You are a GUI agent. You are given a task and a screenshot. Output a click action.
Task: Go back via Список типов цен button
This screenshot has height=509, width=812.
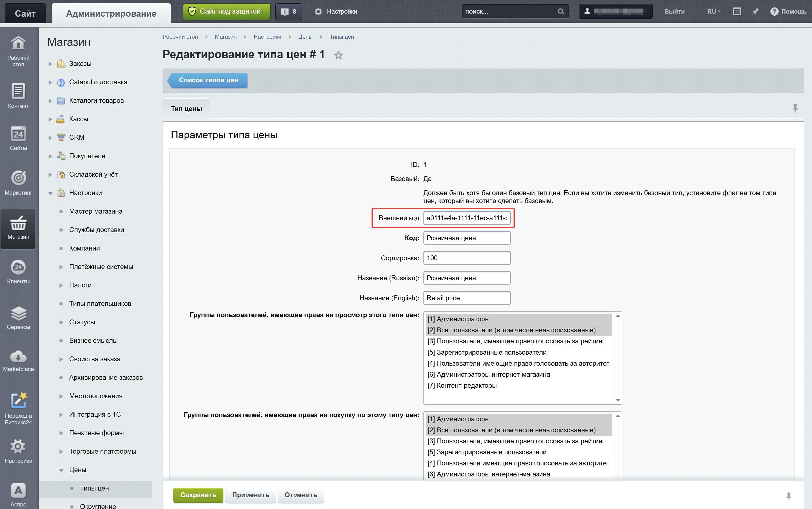click(x=208, y=81)
